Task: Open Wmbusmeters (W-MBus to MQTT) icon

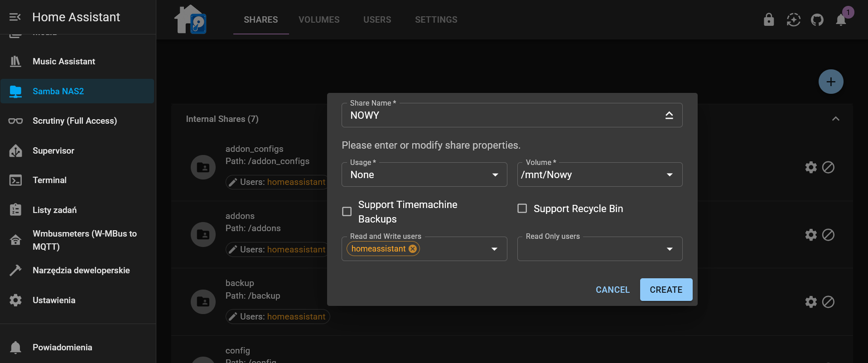Action: click(x=15, y=240)
